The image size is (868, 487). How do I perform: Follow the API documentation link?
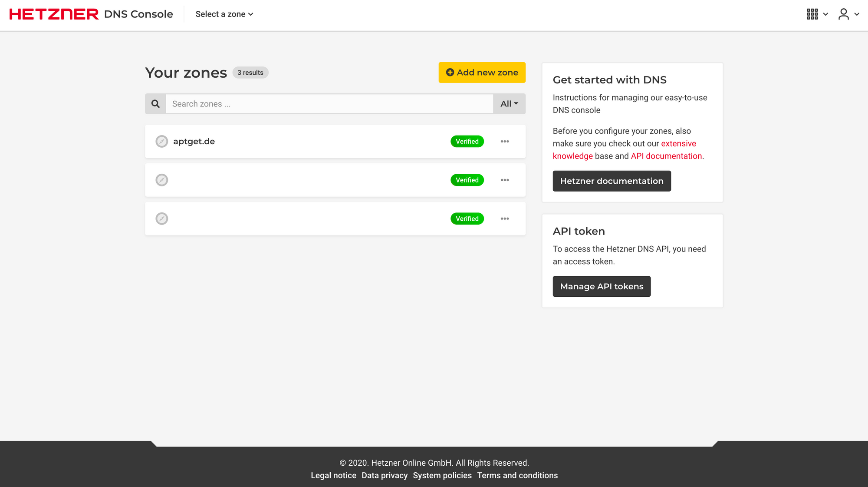coord(666,156)
